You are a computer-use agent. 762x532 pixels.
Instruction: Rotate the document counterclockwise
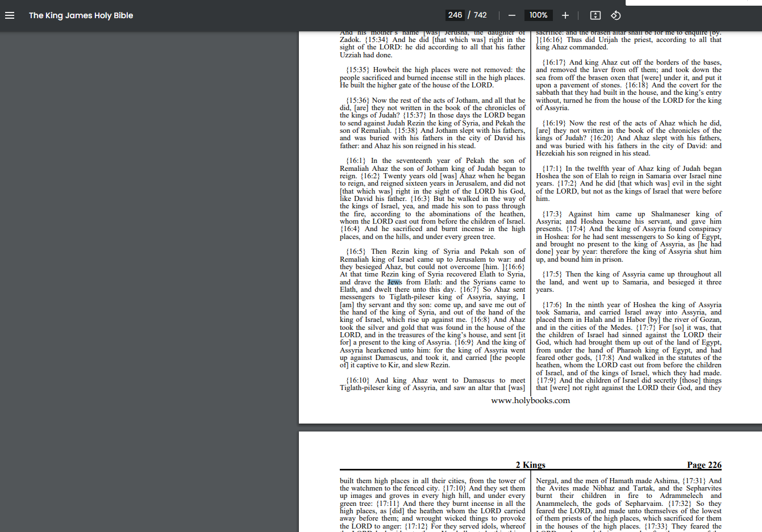(616, 15)
